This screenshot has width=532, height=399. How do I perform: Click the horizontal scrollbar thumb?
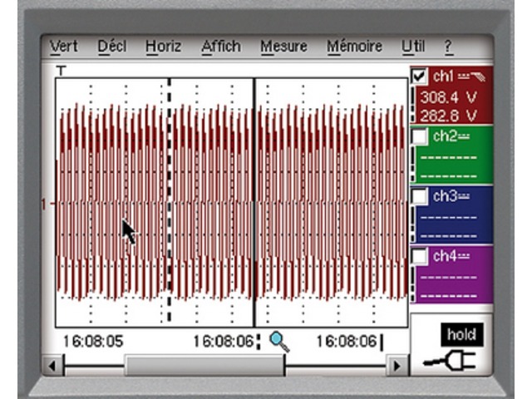pos(204,365)
